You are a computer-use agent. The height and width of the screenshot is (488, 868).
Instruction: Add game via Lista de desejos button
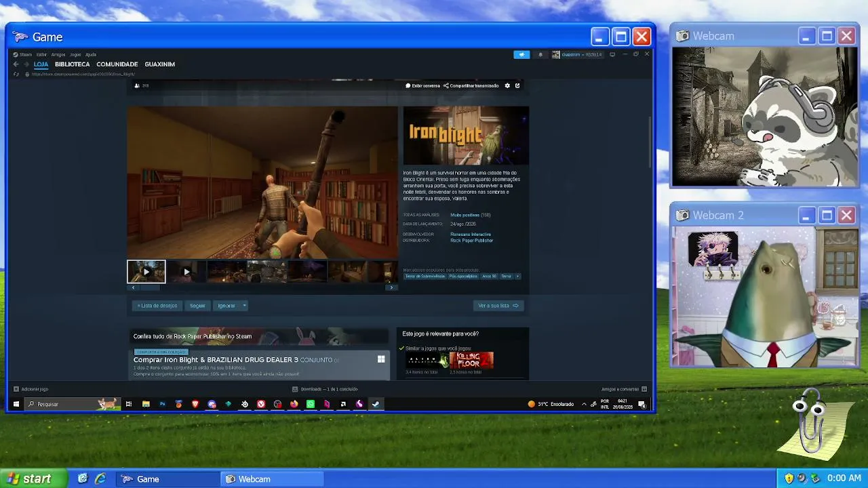pyautogui.click(x=157, y=306)
